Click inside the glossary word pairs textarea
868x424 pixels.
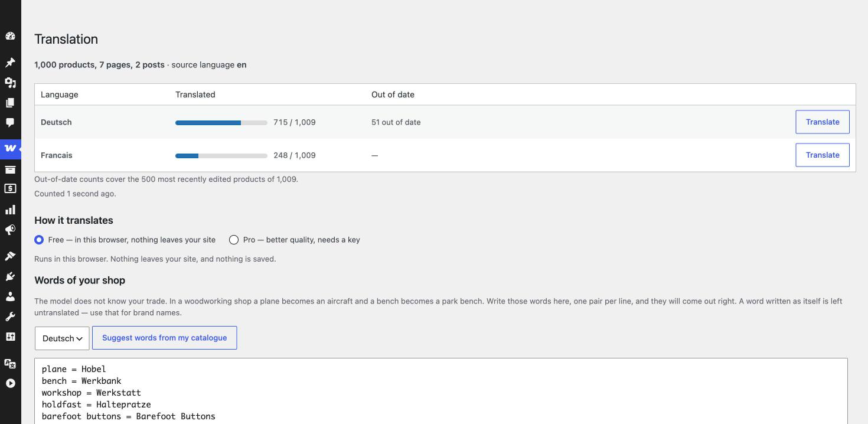pos(441,391)
